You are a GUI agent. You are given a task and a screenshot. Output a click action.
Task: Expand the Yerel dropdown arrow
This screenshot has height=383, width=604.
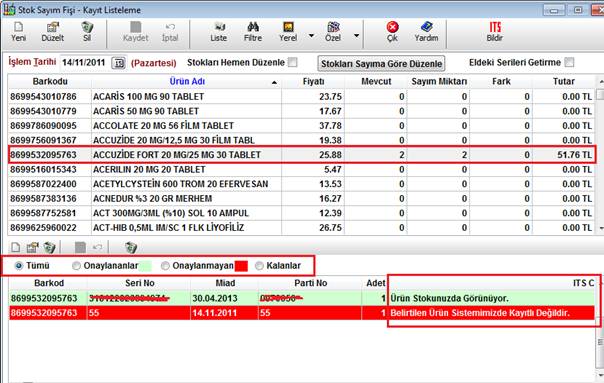click(x=311, y=36)
